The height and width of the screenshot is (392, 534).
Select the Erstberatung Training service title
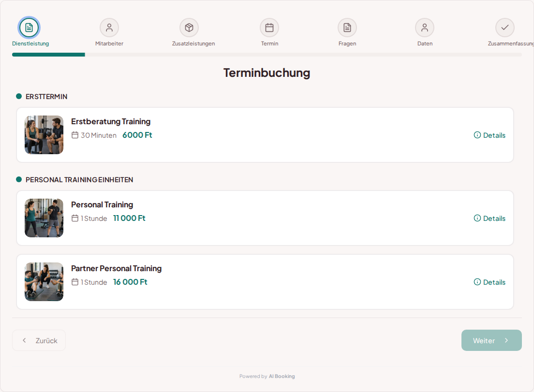(111, 121)
